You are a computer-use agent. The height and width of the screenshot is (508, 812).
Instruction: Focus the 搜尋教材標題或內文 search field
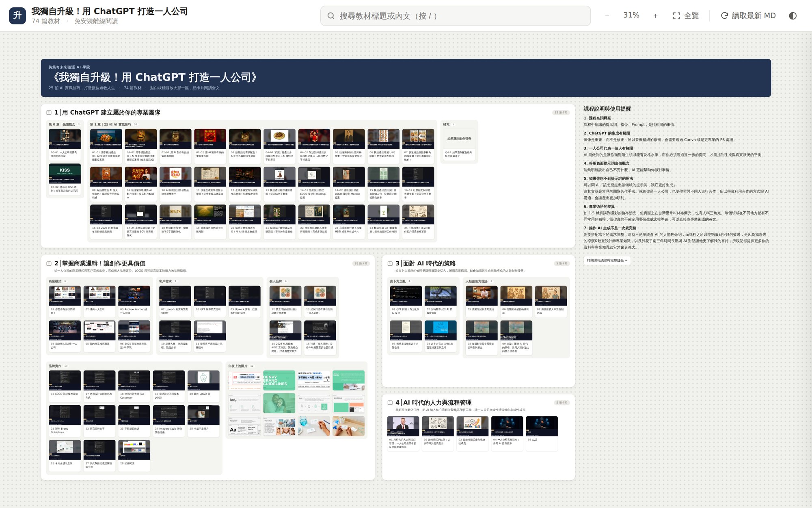(455, 16)
